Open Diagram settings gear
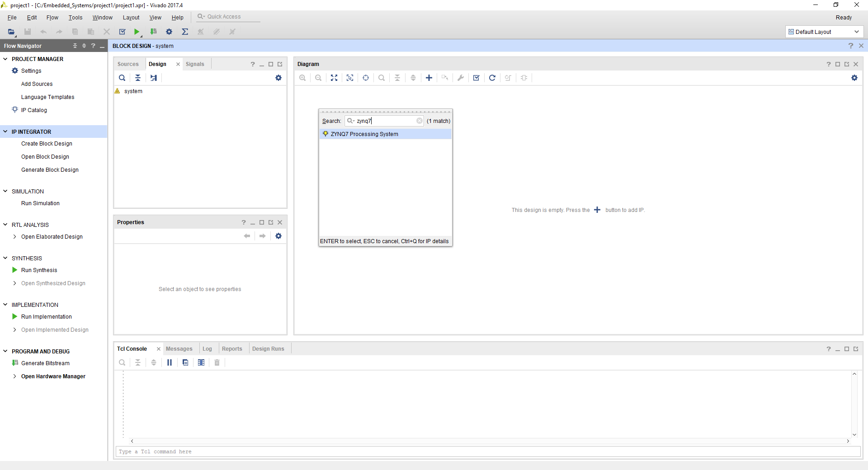The image size is (868, 470). point(854,78)
